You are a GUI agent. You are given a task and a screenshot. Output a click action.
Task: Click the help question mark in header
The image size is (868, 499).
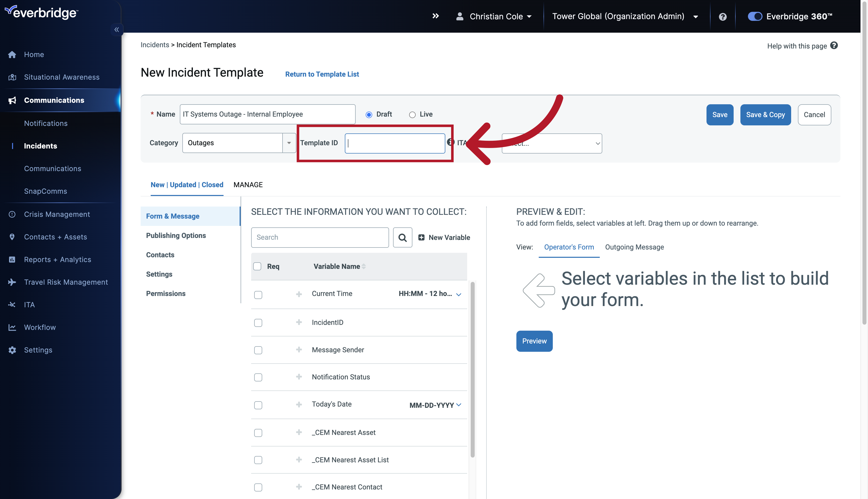point(722,16)
